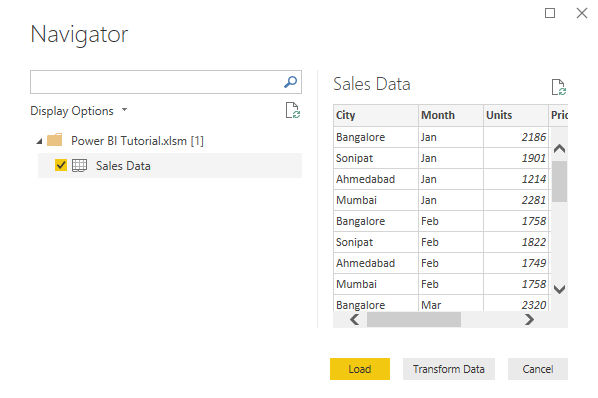Click the Units cell 2281
This screenshot has width=598, height=398.
coord(516,200)
